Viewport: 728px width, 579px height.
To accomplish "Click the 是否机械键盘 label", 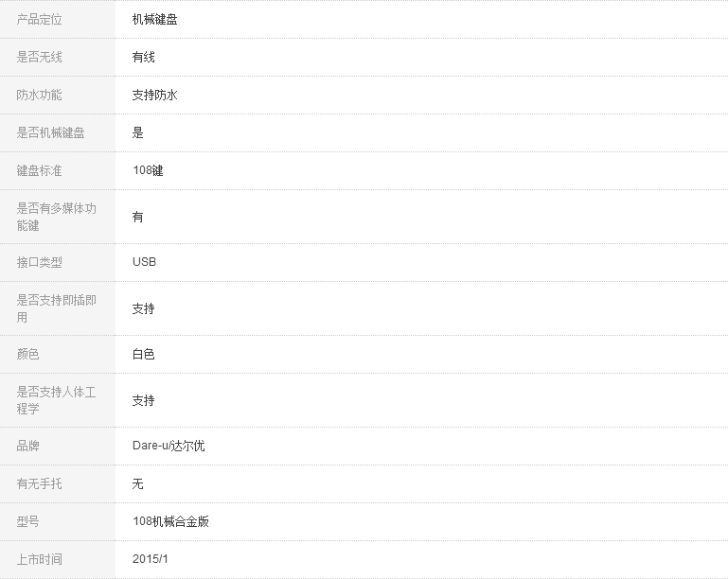I will tap(51, 132).
